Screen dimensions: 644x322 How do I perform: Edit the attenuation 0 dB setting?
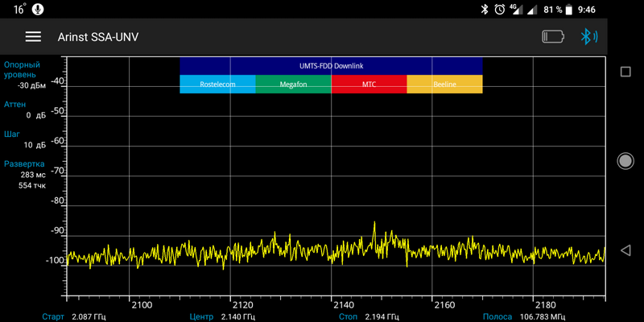pos(35,115)
